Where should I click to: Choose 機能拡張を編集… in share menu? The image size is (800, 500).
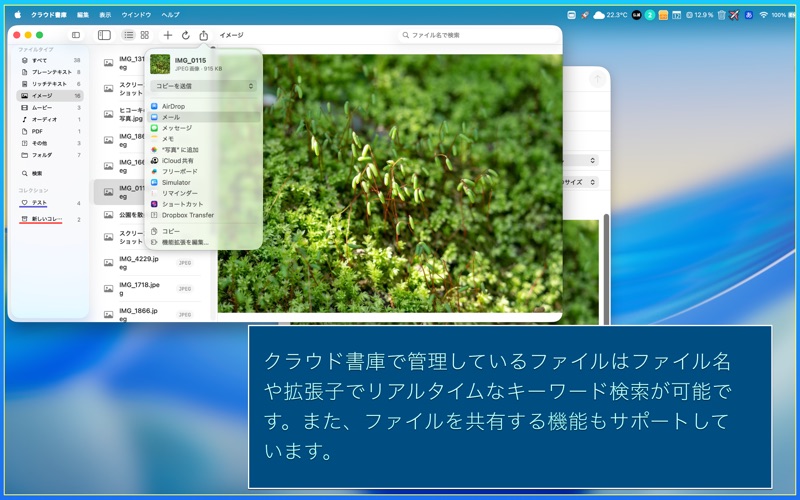204,242
